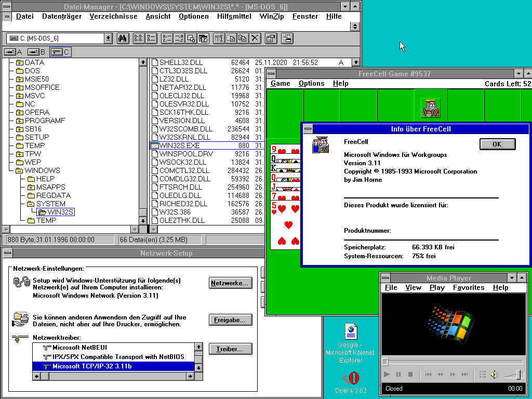Click the directory tree scroll-down arrow
The image size is (532, 399).
pyautogui.click(x=143, y=221)
